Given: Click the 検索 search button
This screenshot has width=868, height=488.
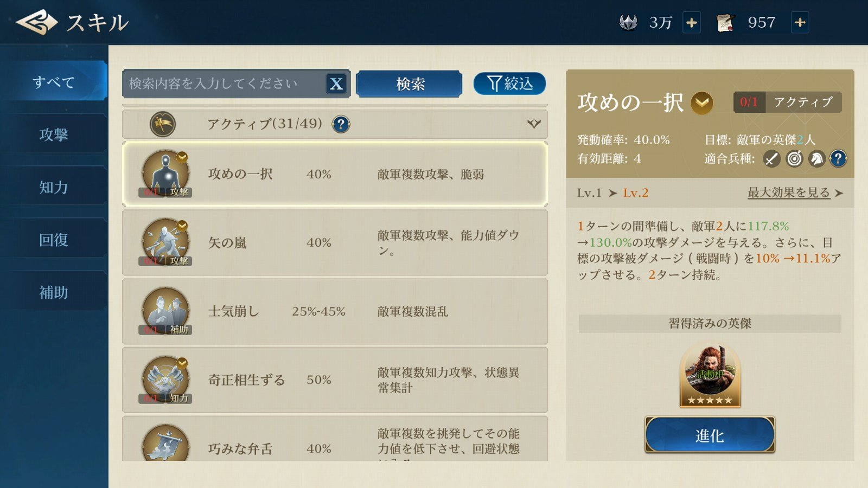Looking at the screenshot, I should (x=410, y=84).
